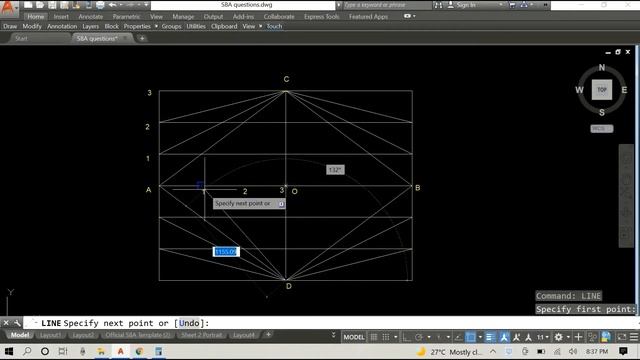Viewport: 640px width, 360px height.
Task: Click the Undo arrow in Quick Access toolbar
Action: pyautogui.click(x=112, y=5)
